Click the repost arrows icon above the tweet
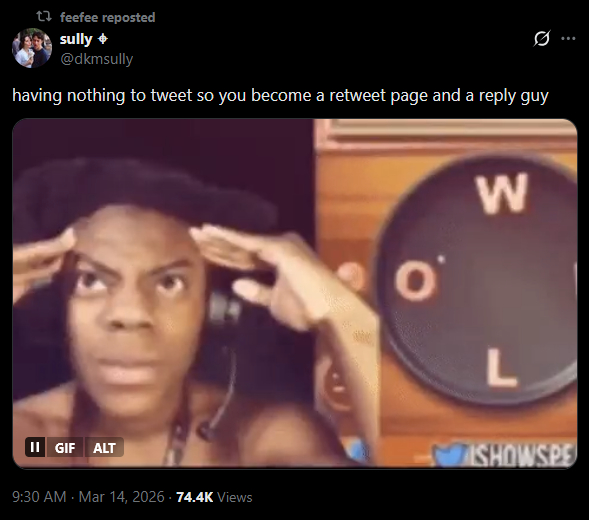This screenshot has width=589, height=520. pyautogui.click(x=44, y=17)
